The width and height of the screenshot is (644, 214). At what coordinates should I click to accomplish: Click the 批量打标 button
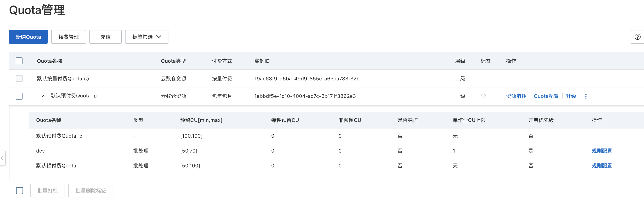pyautogui.click(x=48, y=190)
